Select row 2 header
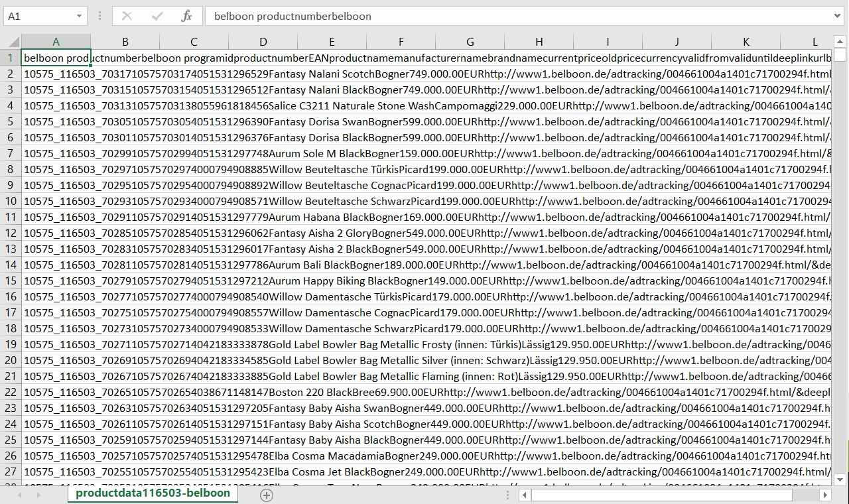Image resolution: width=849 pixels, height=504 pixels. [x=11, y=74]
